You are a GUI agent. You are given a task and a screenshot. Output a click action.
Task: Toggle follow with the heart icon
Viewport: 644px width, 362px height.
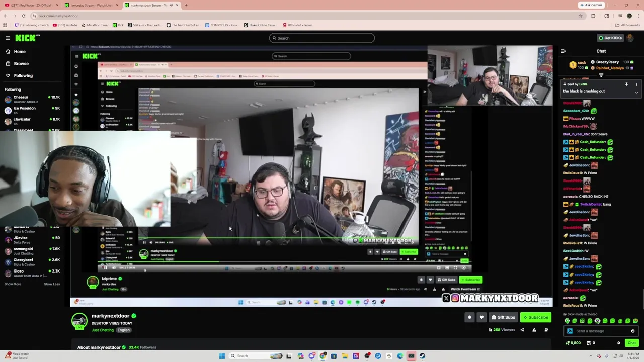click(x=481, y=317)
